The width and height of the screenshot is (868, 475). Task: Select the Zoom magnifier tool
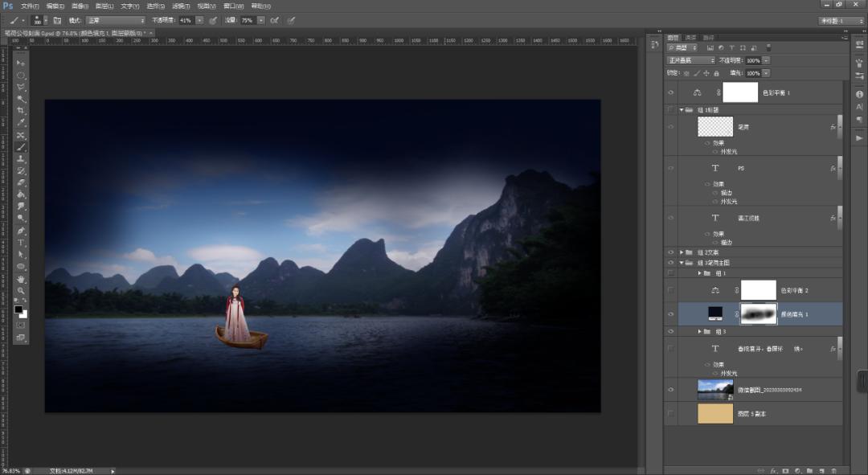tap(21, 291)
